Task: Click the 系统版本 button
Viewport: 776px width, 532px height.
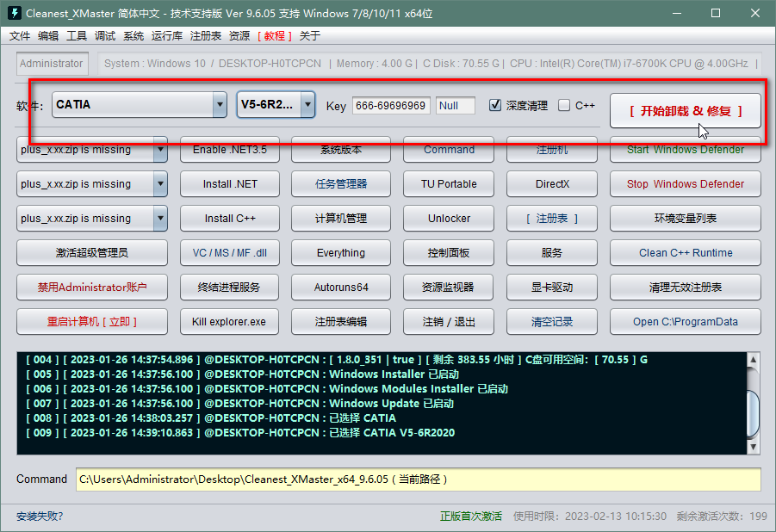Action: 341,150
